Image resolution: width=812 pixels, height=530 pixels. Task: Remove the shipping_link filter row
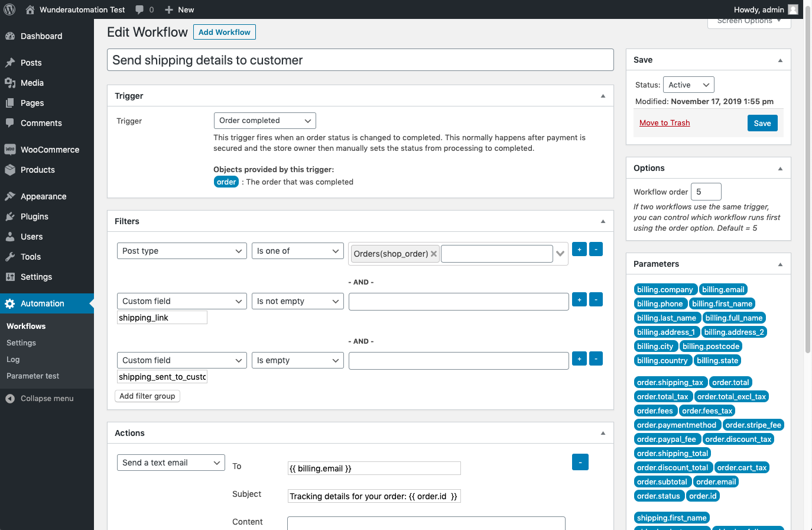click(596, 300)
